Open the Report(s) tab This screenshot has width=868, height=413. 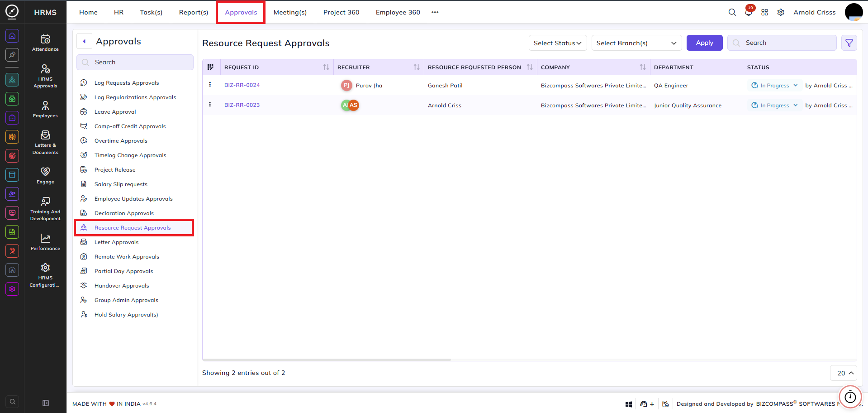pos(194,12)
